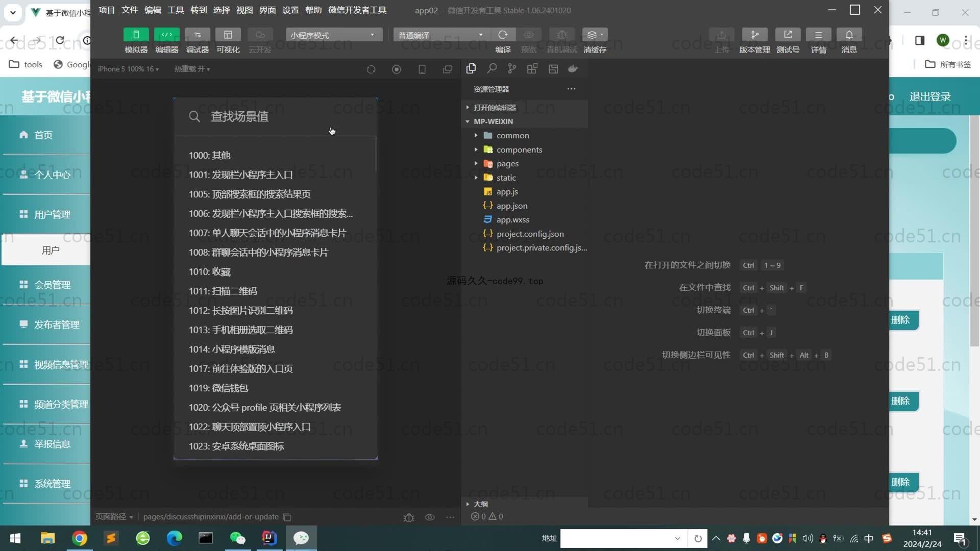Open the split layout panel icon
Viewport: 980px width, 551px height.
(x=553, y=68)
